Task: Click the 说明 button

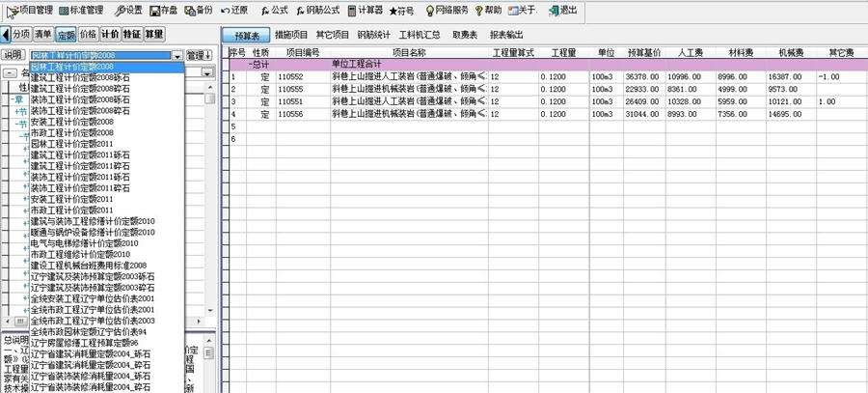Action: (x=14, y=55)
